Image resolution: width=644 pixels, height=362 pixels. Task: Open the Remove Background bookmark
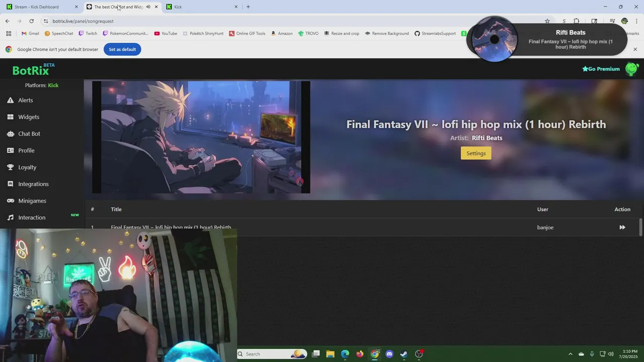387,34
